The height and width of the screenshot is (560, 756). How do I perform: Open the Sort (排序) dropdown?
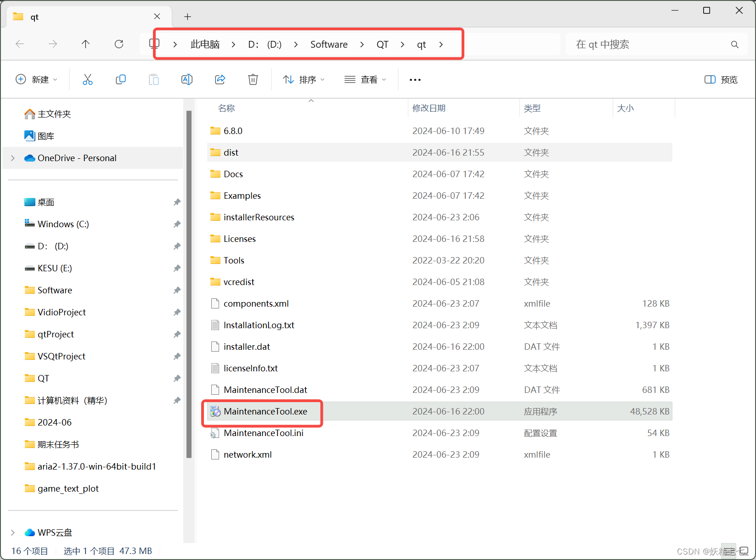tap(304, 79)
